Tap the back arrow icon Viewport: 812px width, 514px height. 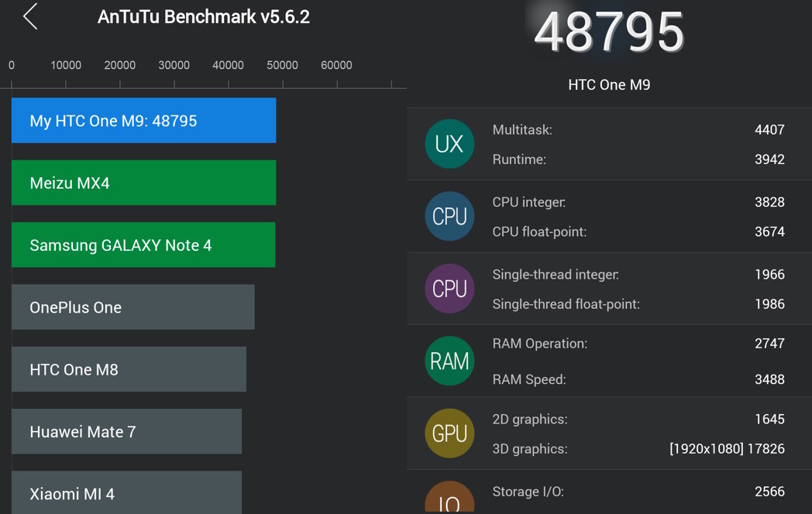(x=30, y=16)
